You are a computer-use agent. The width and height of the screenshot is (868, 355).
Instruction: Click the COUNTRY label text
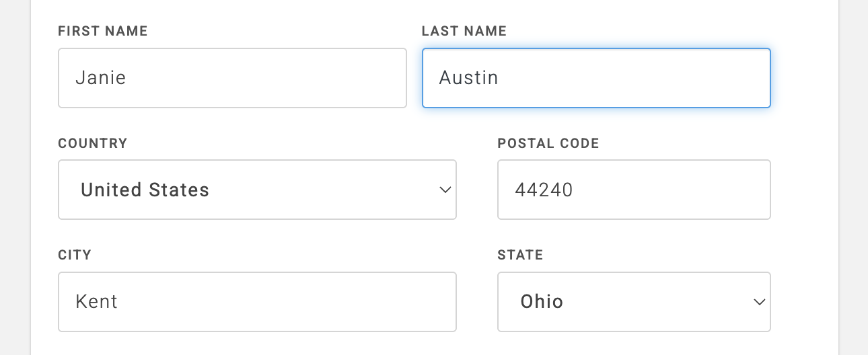93,143
